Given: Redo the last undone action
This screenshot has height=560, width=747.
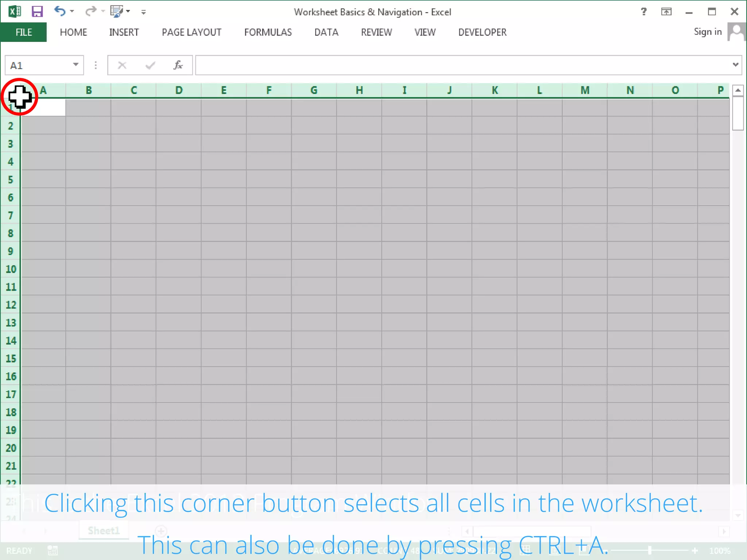Looking at the screenshot, I should [90, 11].
